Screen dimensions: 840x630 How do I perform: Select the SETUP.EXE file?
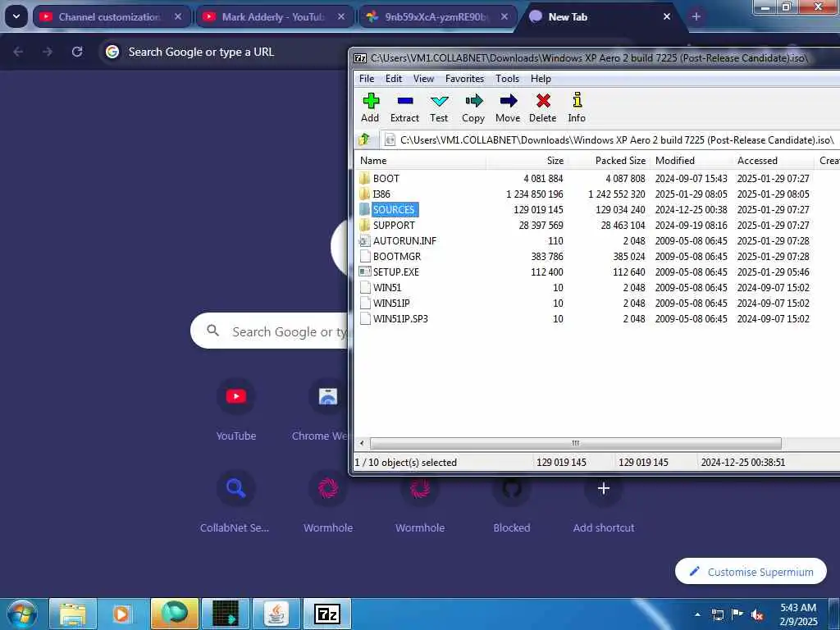pyautogui.click(x=396, y=272)
